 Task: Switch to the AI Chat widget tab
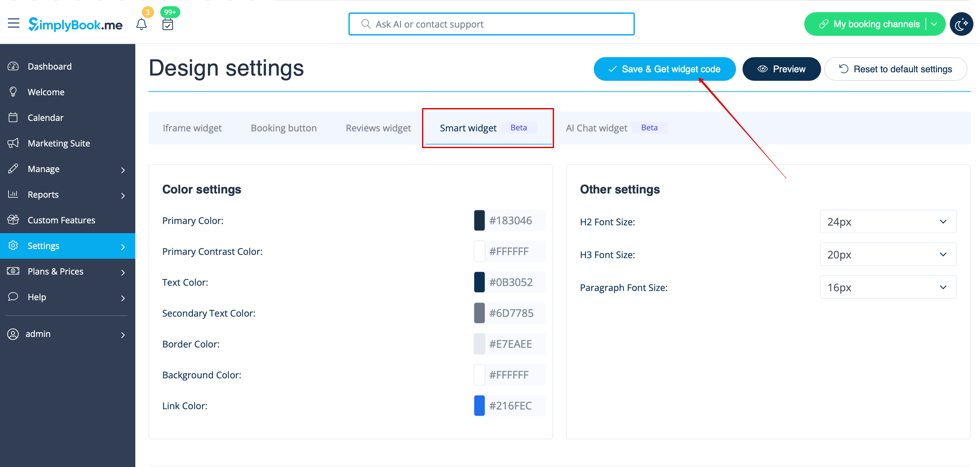tap(596, 128)
